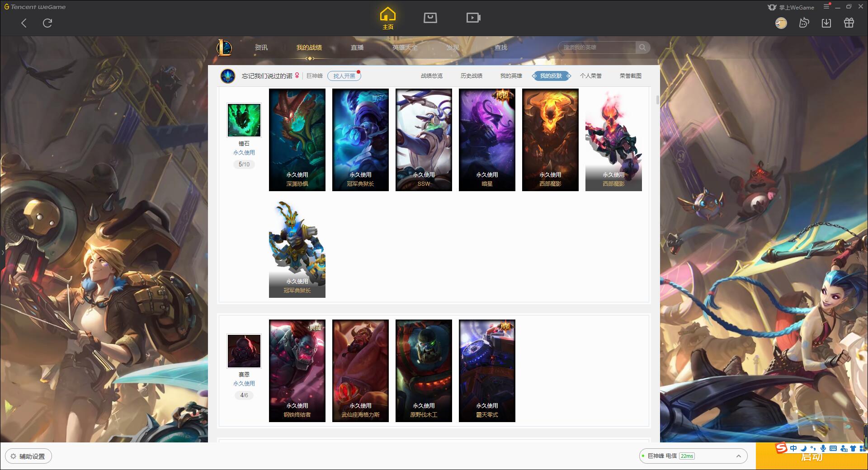Screen dimensions: 868x470
Task: Open Sogou soft keyboard icon
Action: pos(833,448)
